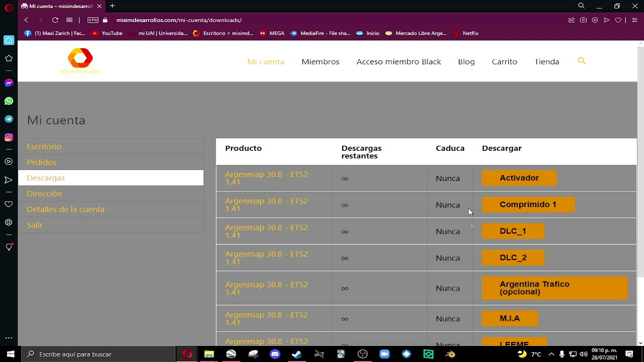Viewport: 644px width, 362px height.
Task: Open My Flow send icon in toolbar
Action: (607, 20)
